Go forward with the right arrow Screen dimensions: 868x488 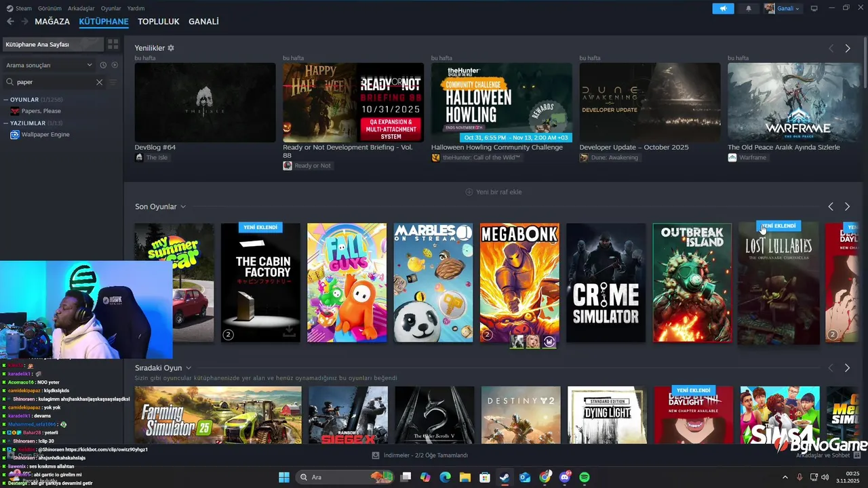24,22
